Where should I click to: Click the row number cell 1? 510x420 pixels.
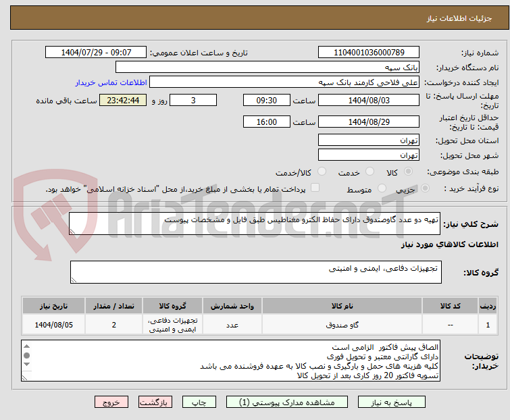coord(488,324)
